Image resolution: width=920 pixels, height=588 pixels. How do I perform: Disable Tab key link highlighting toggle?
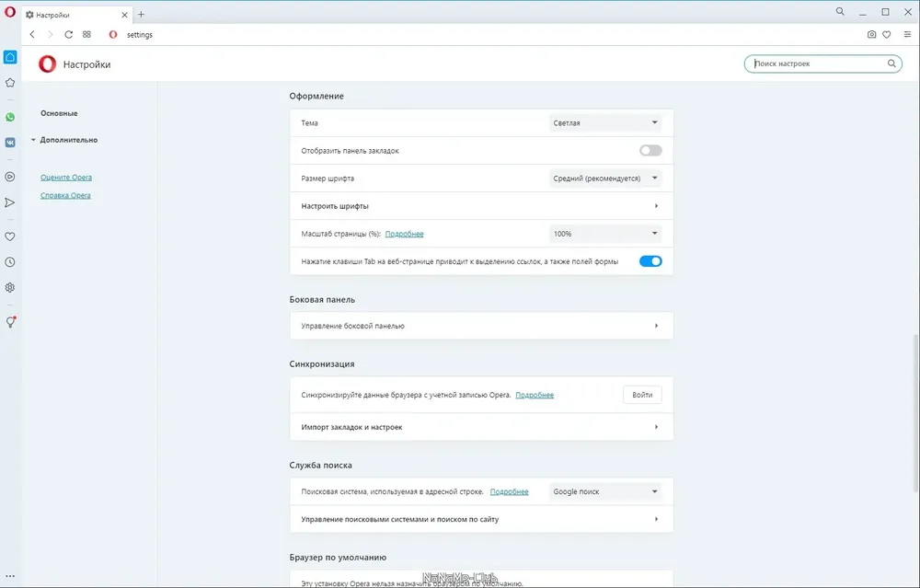[650, 261]
